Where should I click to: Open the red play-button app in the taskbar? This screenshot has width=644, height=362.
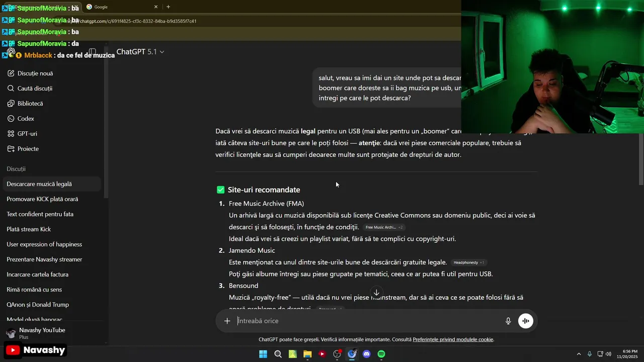click(x=322, y=354)
